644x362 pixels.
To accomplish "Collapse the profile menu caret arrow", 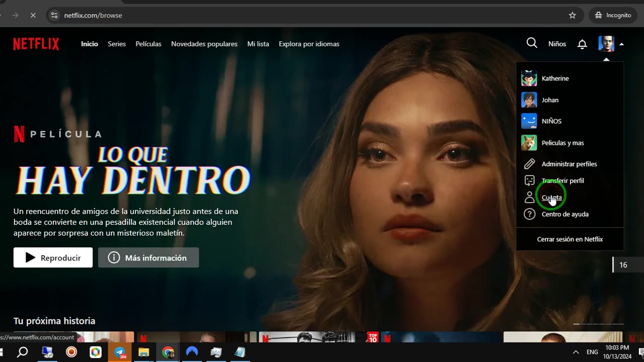I will tap(622, 44).
